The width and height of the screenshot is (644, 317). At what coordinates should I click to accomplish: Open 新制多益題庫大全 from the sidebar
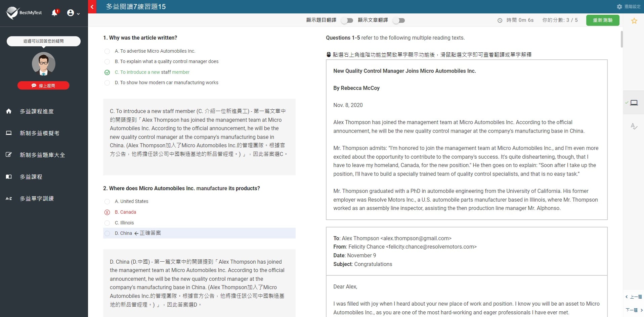point(42,155)
